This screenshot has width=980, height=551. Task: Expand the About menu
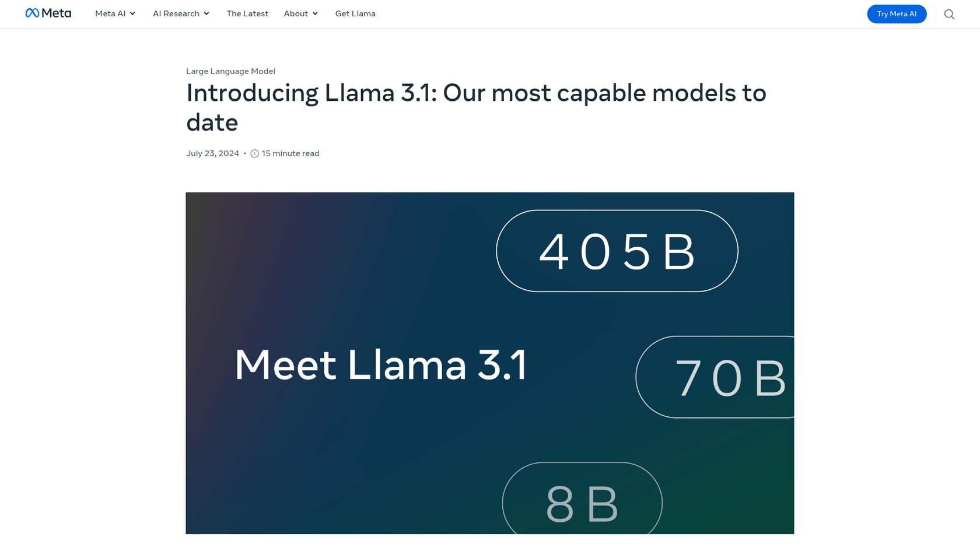[x=300, y=13]
